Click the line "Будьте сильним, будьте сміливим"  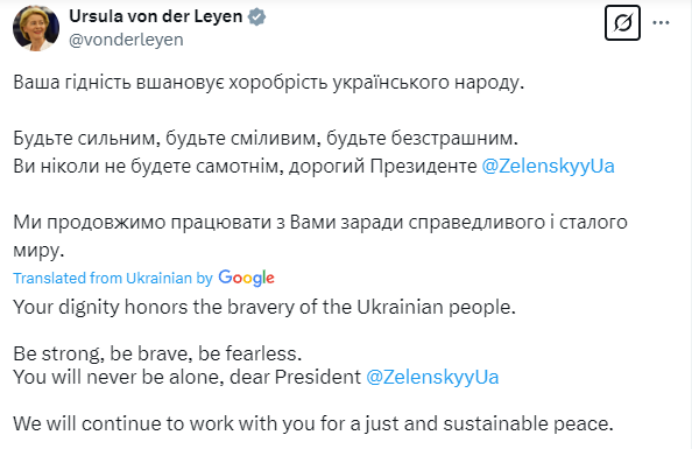point(265,138)
